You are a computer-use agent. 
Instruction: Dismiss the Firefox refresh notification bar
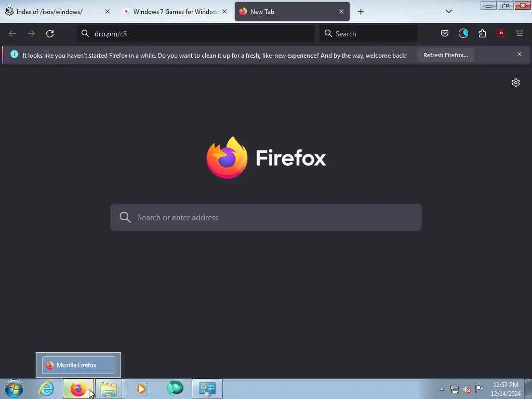(x=520, y=54)
